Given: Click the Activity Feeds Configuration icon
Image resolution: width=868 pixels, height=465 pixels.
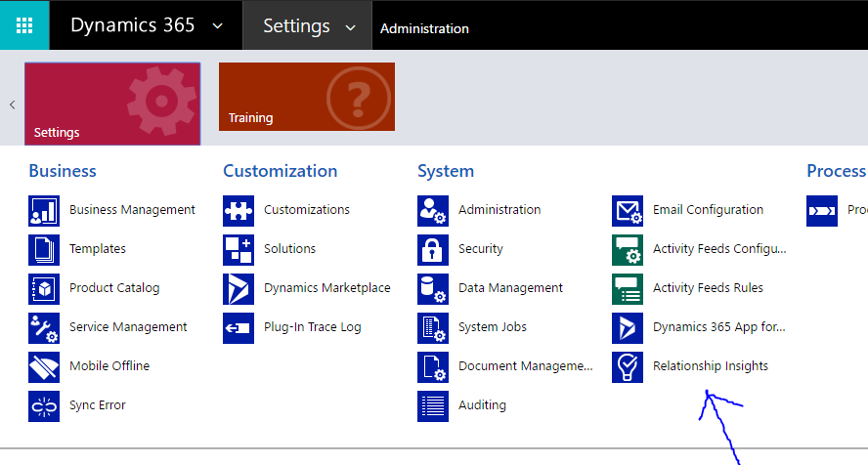Looking at the screenshot, I should [628, 250].
